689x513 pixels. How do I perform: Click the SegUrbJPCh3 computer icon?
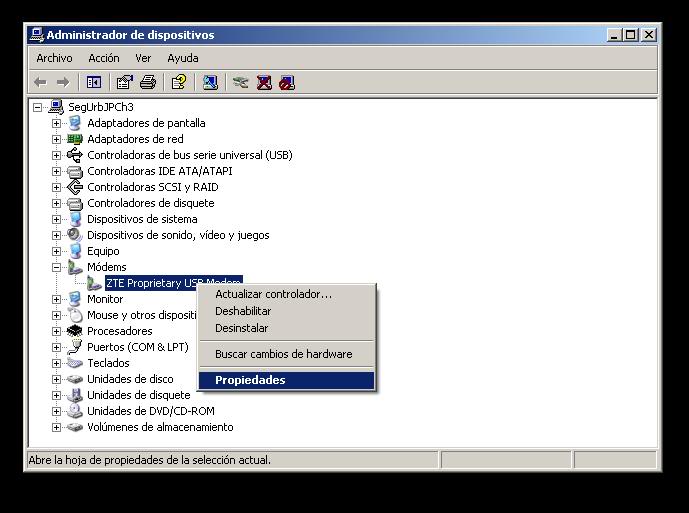pos(56,107)
